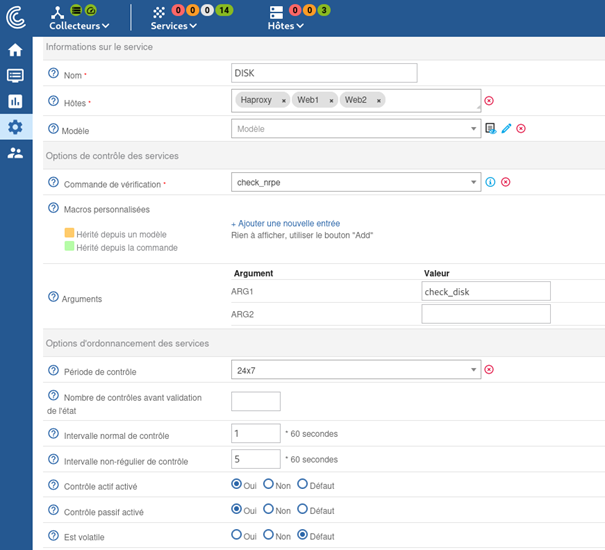This screenshot has height=550, width=605.
Task: Remove the Haproxy host tag
Action: 284,101
